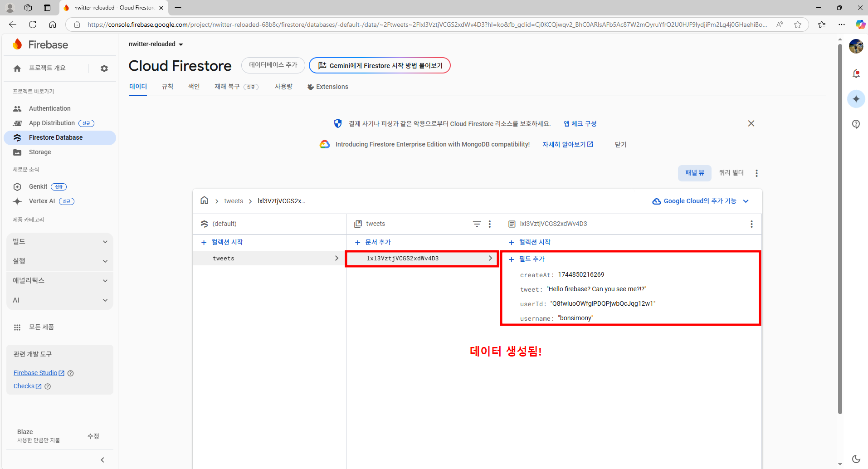Click 필드 추가 to add field
Screen dimensions: 868x469
527,259
